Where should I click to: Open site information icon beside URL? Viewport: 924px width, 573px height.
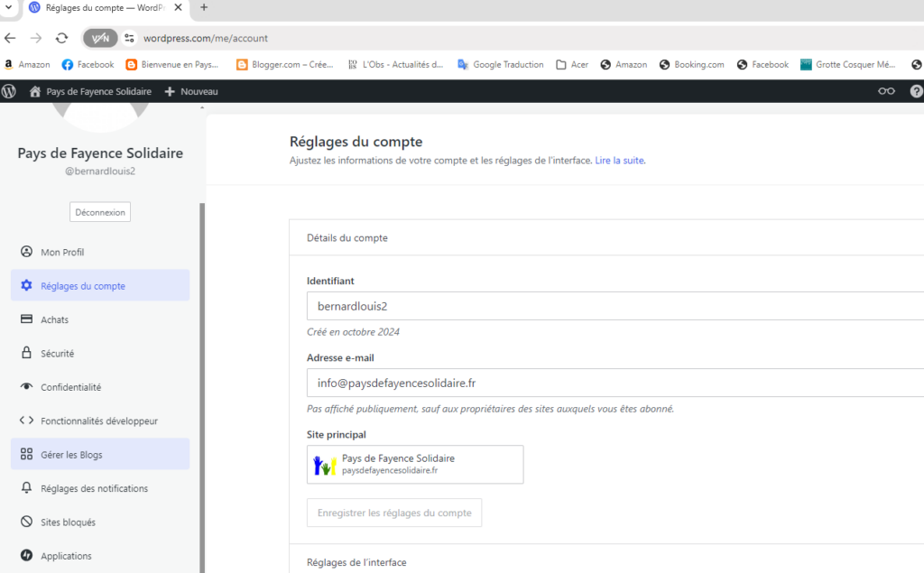pyautogui.click(x=130, y=38)
